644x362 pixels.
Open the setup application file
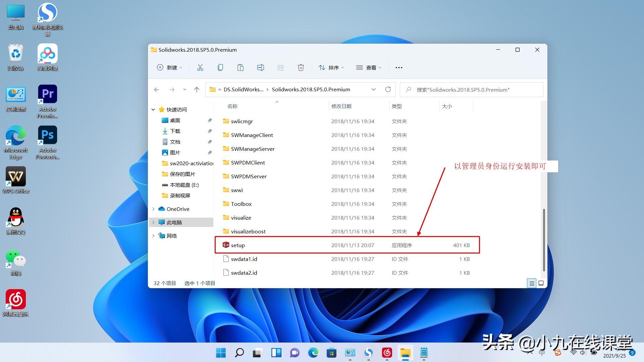pos(238,245)
